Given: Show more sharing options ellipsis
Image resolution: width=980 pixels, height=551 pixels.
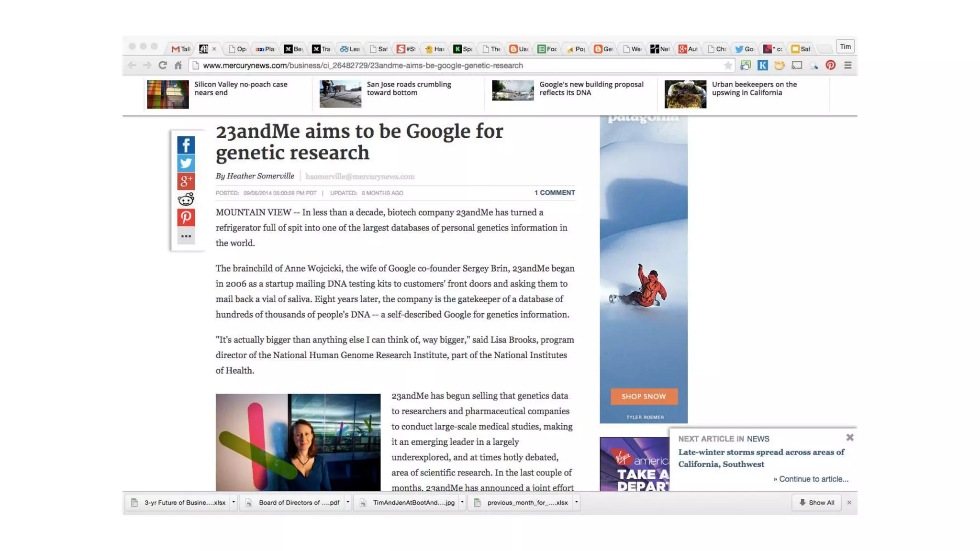Looking at the screenshot, I should pos(186,236).
